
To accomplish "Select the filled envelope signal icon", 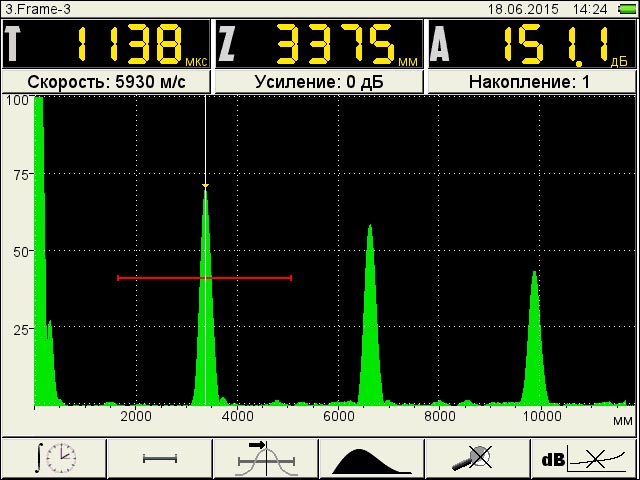I will (x=372, y=459).
